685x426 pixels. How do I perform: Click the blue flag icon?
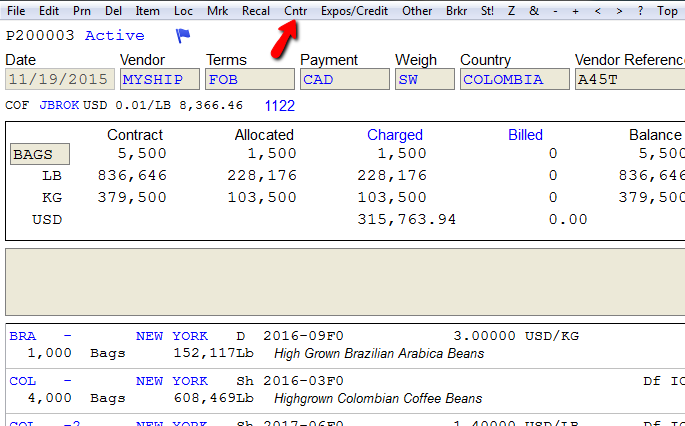[183, 35]
